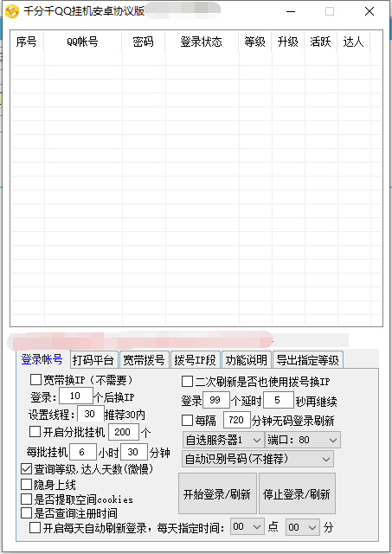Viewport: 392px width, 554px height.
Task: Open the 功能说明 tab
Action: coord(247,360)
